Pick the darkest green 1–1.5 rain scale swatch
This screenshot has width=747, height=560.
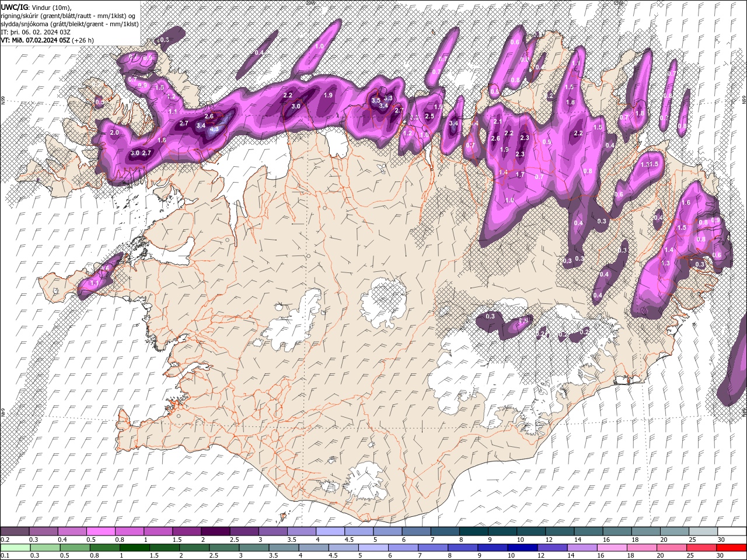pyautogui.click(x=135, y=548)
